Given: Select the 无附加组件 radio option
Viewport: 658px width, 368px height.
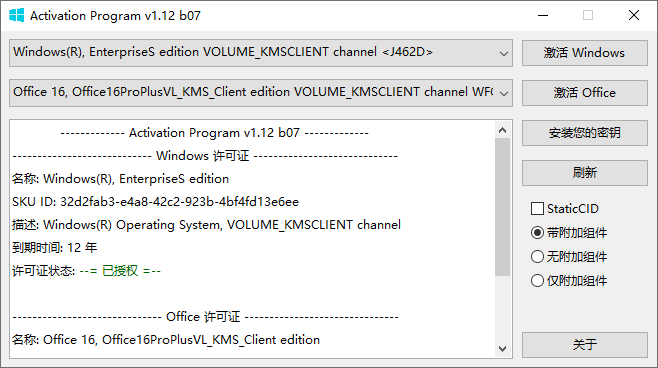Looking at the screenshot, I should pos(569,256).
